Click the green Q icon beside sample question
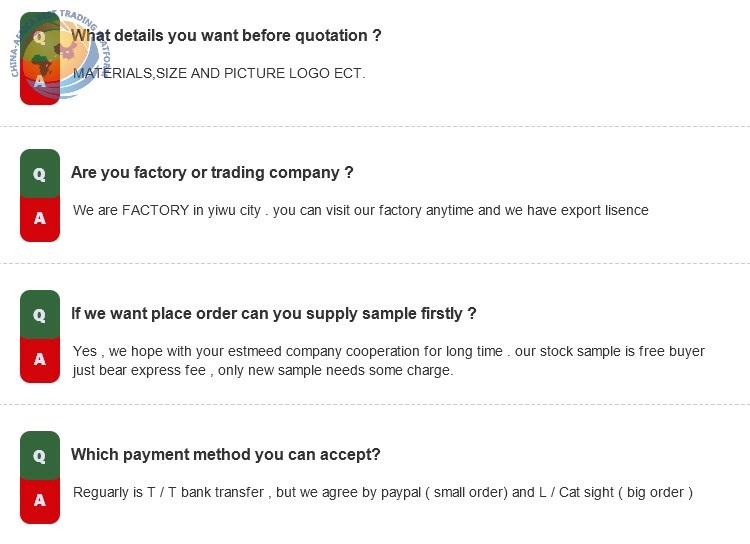 [x=40, y=314]
